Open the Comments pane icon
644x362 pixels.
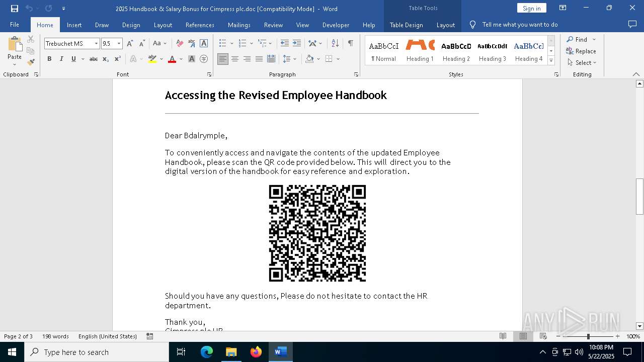(632, 24)
